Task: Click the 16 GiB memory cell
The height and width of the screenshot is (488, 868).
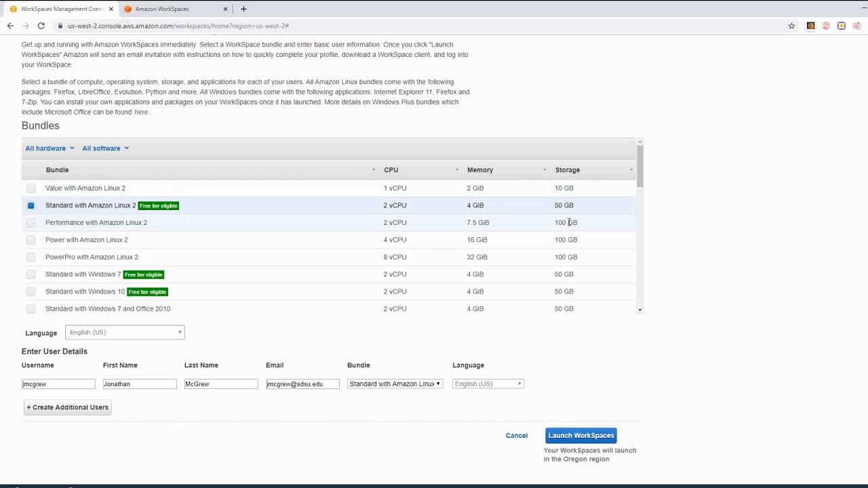Action: tap(477, 240)
